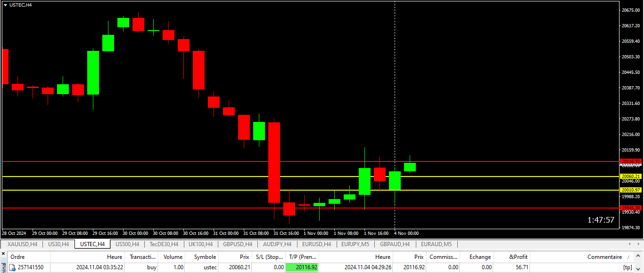Select the green T/P cell 20116.92
The width and height of the screenshot is (644, 273).
coord(302,267)
